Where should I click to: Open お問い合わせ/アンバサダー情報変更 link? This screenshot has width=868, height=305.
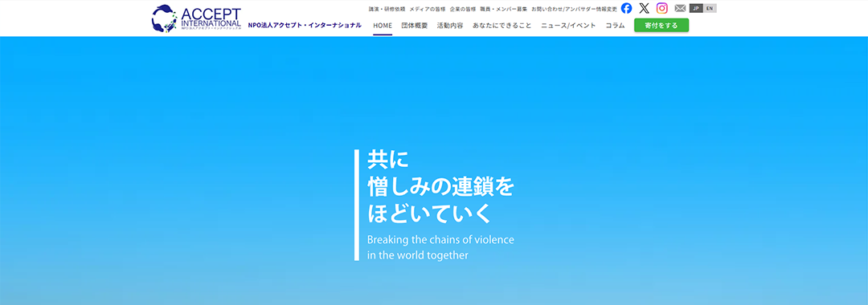pos(574,9)
